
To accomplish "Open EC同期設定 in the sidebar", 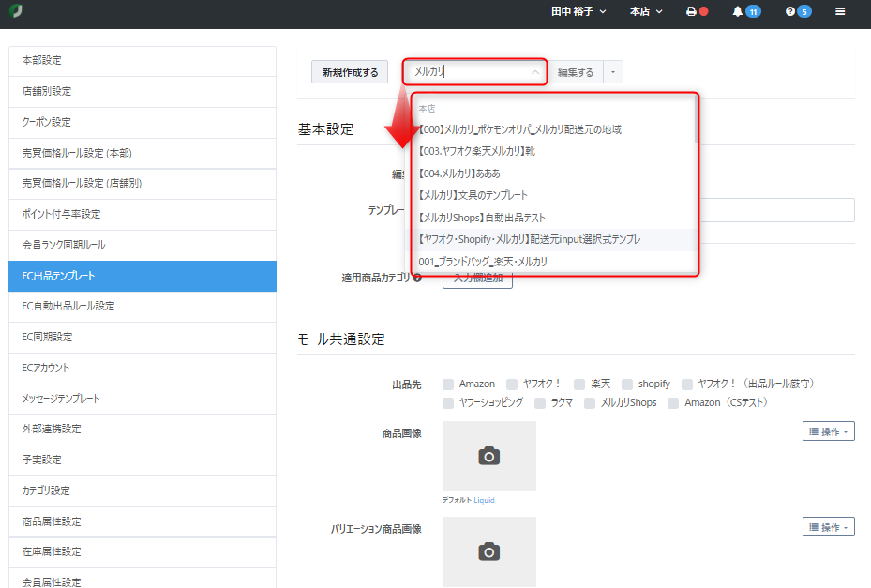I will [x=143, y=338].
